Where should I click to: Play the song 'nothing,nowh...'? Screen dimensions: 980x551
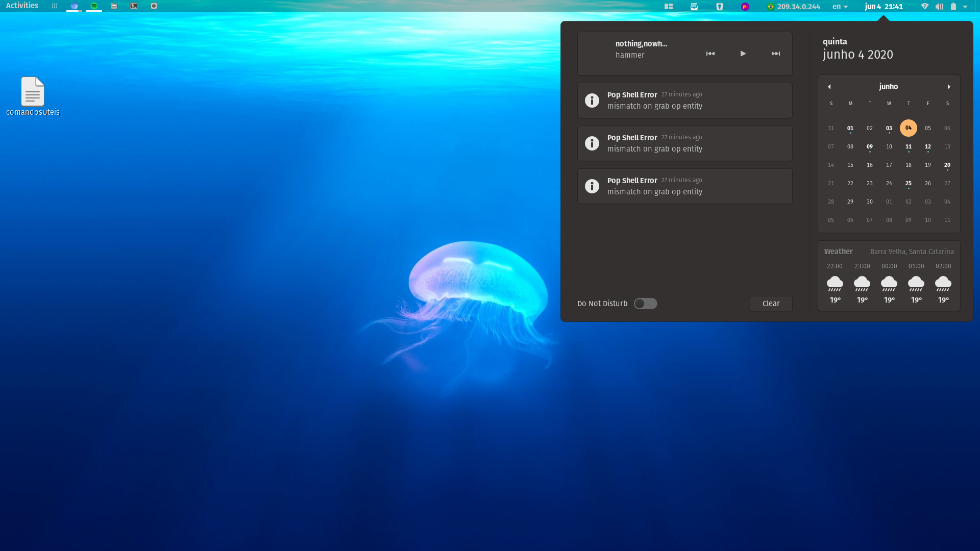click(x=743, y=54)
